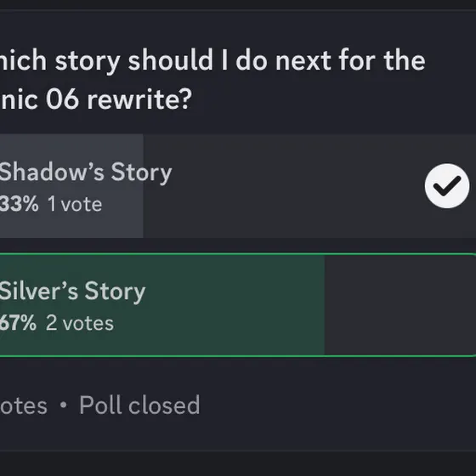
Task: Click the Poll closed status text
Action: (139, 405)
